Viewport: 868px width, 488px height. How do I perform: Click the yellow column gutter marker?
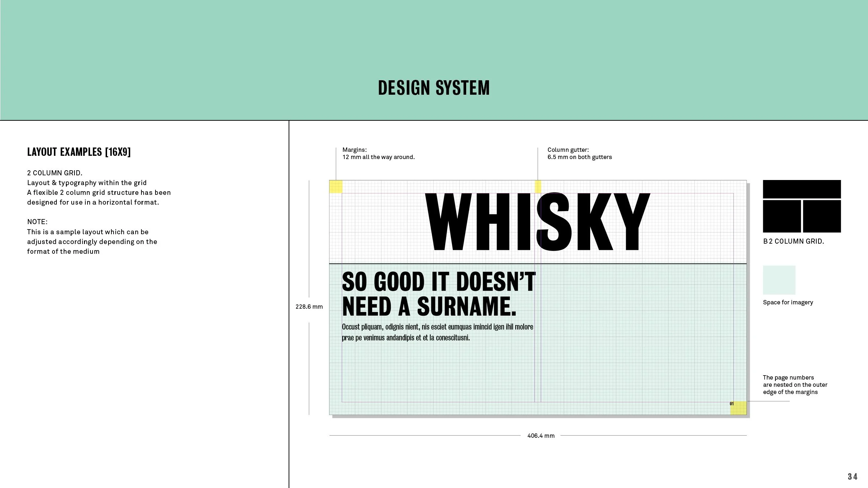pyautogui.click(x=538, y=187)
